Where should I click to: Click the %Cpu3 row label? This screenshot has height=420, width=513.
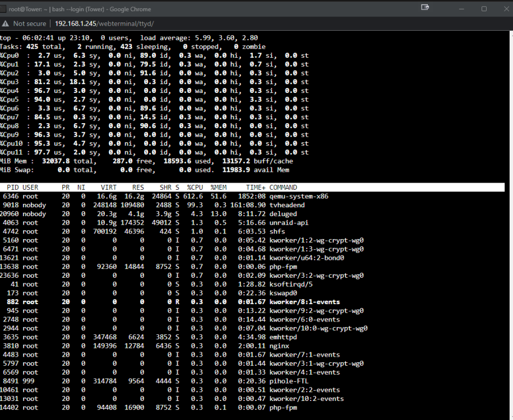10,82
